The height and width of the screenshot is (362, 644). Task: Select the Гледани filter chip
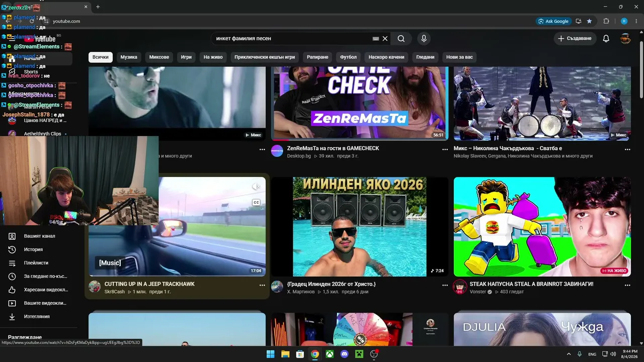coord(425,57)
